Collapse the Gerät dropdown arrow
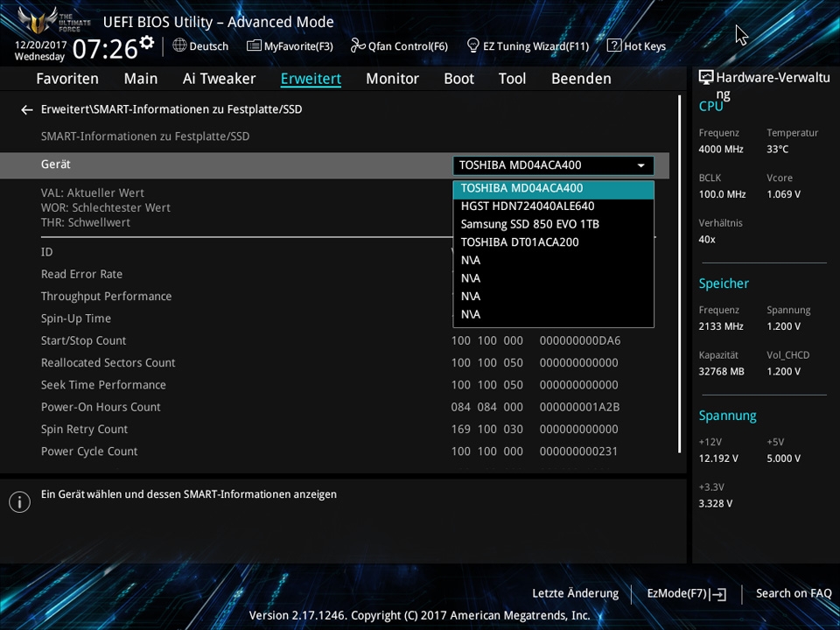This screenshot has height=630, width=840. point(640,165)
